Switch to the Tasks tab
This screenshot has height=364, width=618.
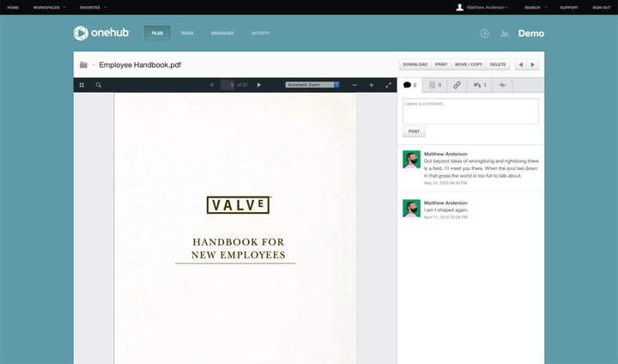point(187,33)
